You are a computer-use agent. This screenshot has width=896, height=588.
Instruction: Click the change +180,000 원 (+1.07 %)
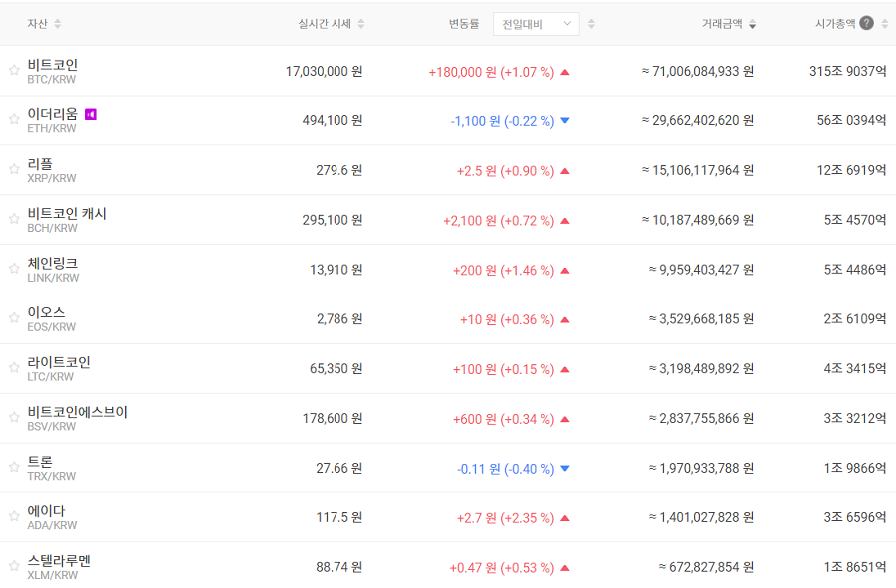coord(491,72)
